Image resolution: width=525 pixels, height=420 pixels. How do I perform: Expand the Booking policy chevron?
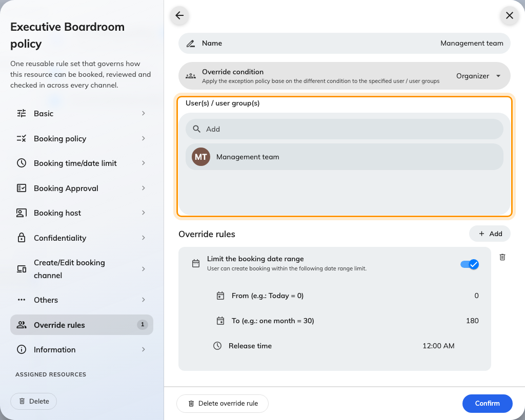(144, 138)
